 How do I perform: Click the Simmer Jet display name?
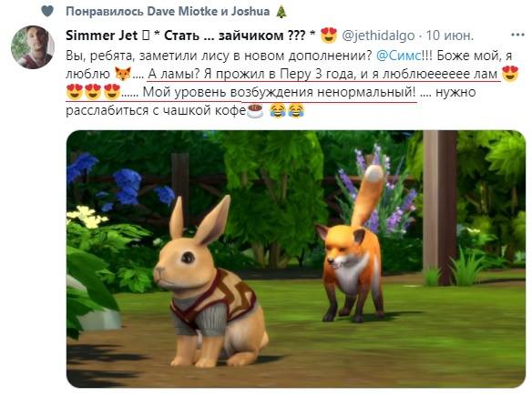[101, 36]
